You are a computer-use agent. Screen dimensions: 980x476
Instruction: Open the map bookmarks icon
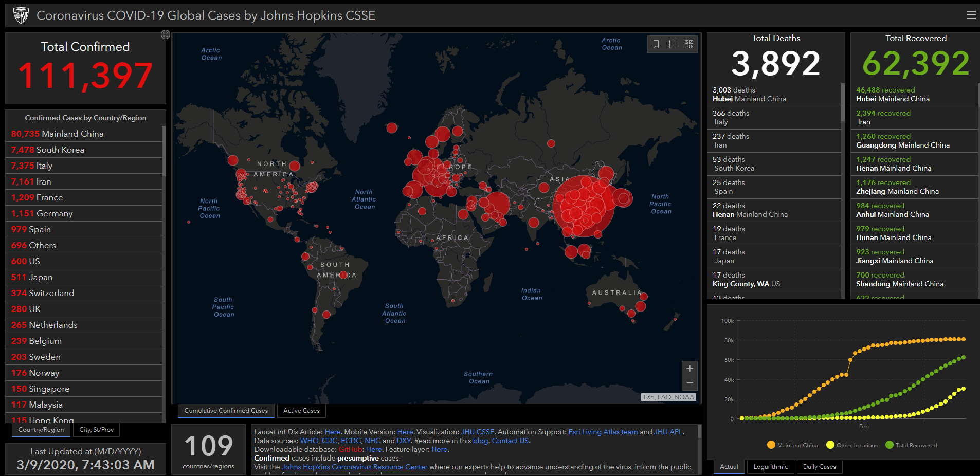(656, 44)
